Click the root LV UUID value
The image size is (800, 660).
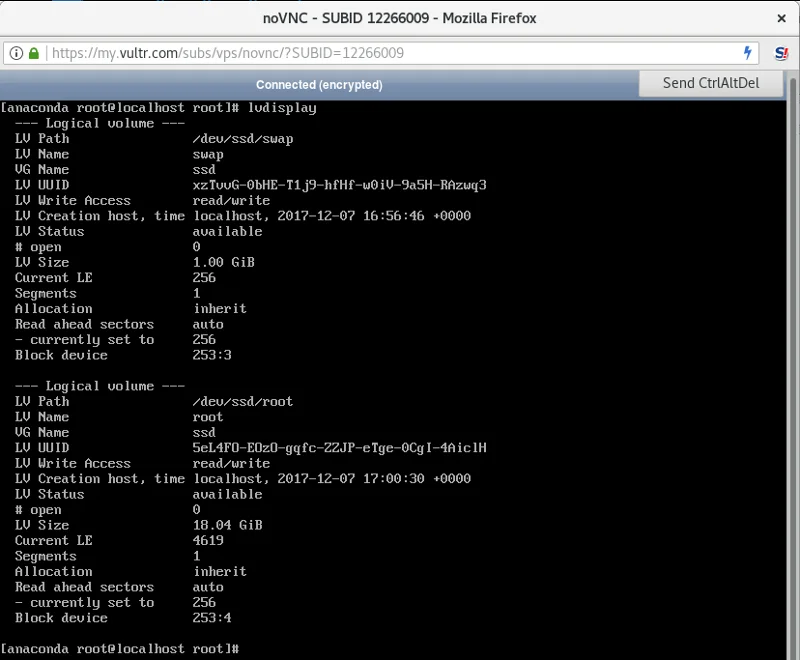339,448
